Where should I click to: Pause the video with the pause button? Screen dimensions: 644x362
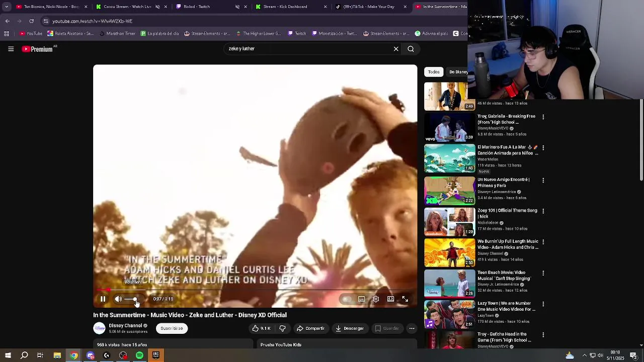[x=103, y=299]
